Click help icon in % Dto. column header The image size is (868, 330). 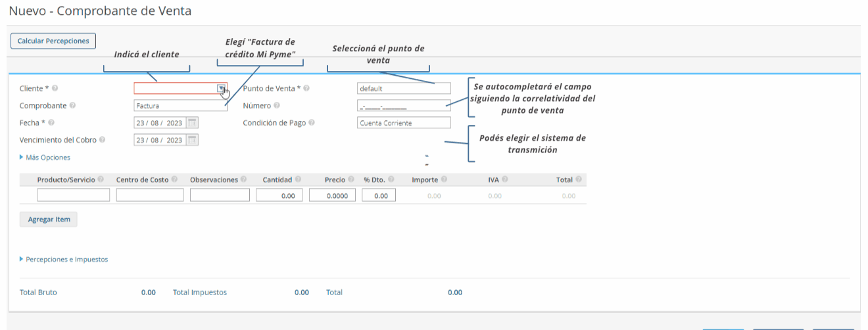pos(391,179)
